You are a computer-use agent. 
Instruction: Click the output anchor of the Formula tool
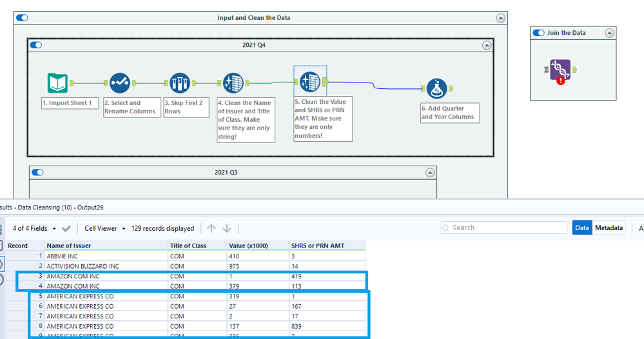point(451,89)
